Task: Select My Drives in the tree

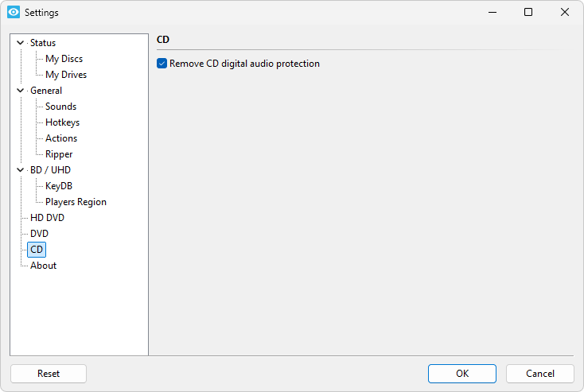Action: click(x=66, y=75)
